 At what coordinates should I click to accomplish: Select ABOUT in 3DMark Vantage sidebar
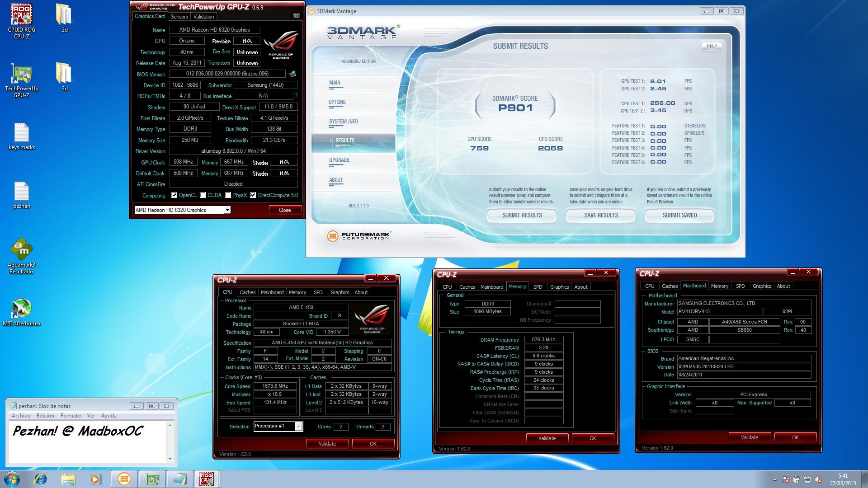point(336,180)
